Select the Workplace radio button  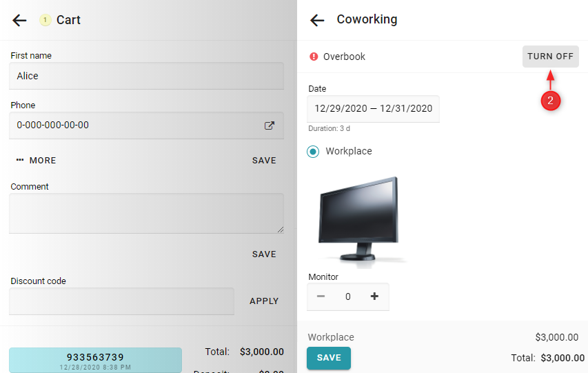[313, 151]
